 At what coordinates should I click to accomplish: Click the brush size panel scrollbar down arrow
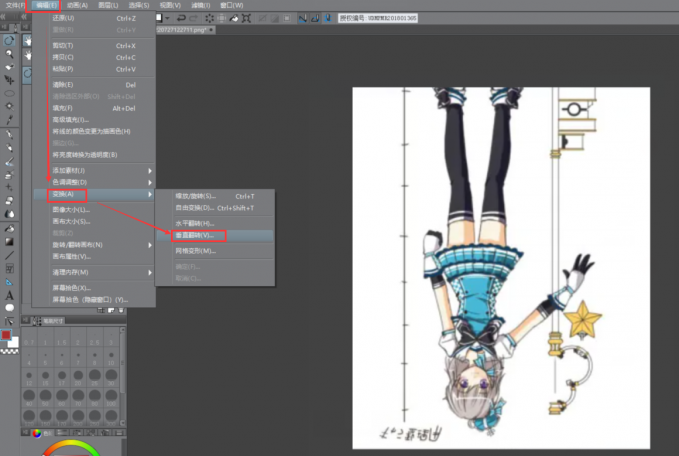point(123,423)
